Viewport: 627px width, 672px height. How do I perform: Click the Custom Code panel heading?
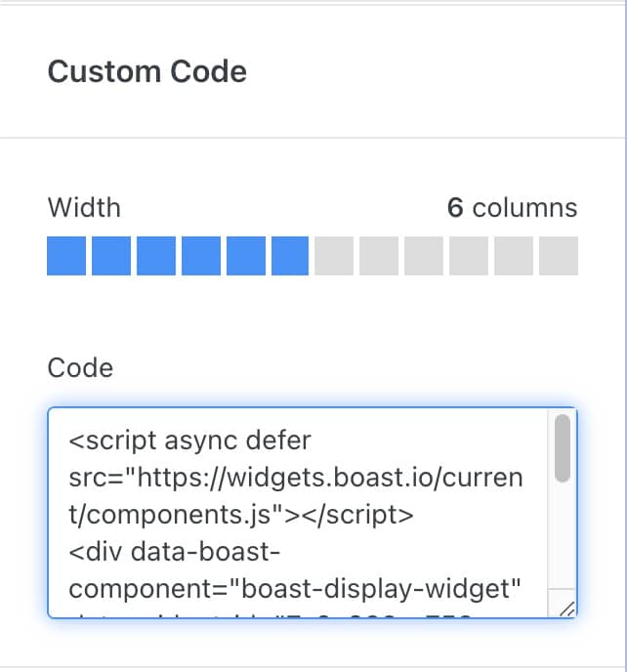click(x=146, y=71)
